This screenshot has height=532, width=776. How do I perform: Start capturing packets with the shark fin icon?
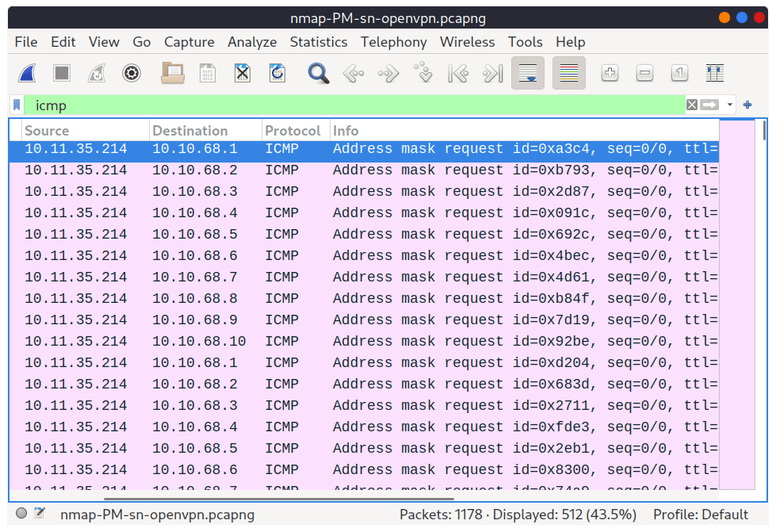click(27, 73)
